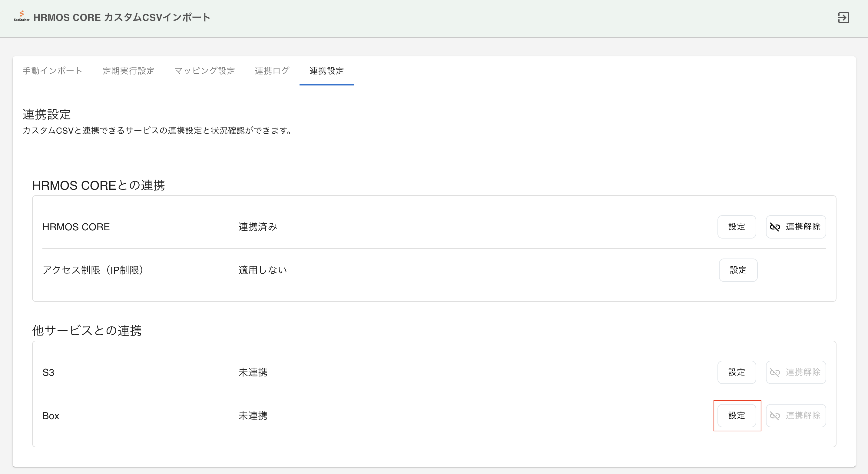The width and height of the screenshot is (868, 474).
Task: Click the unlink icon in the HRMOS CORE row
Action: click(775, 227)
